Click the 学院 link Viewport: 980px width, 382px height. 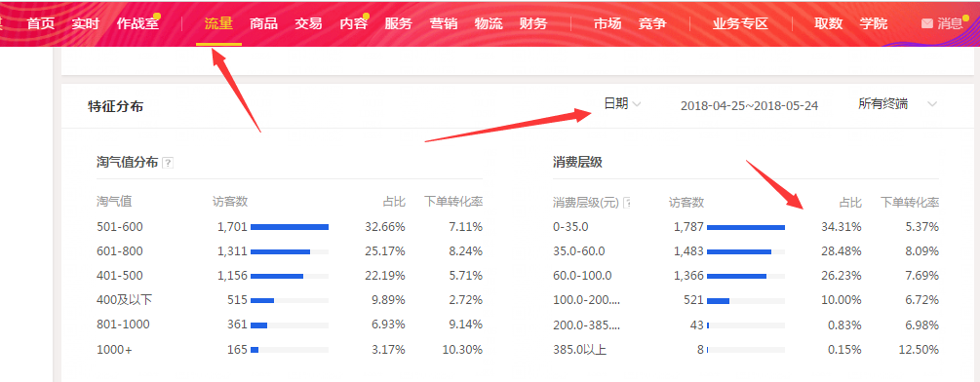coord(873,23)
